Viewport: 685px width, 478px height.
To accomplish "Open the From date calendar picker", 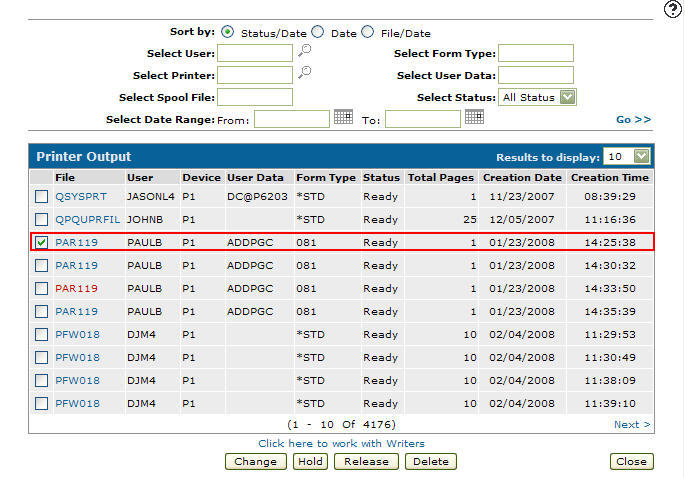I will 343,117.
